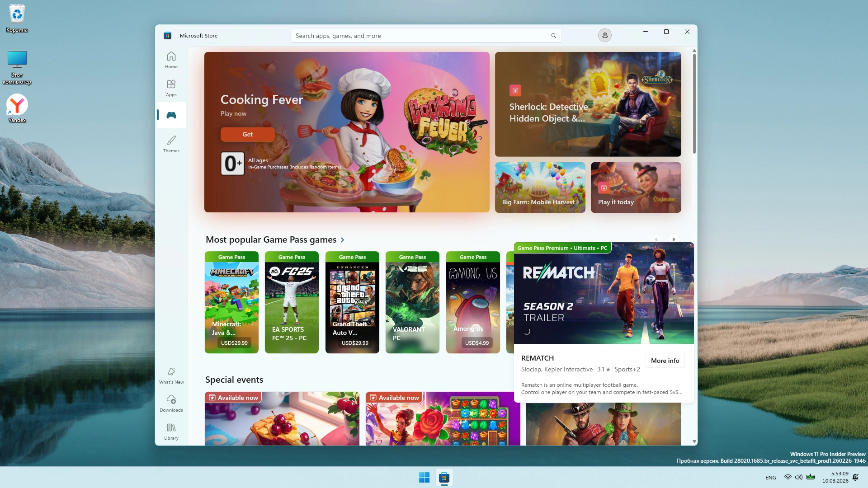868x488 pixels.
Task: Open the Themes brush icon
Action: click(171, 144)
